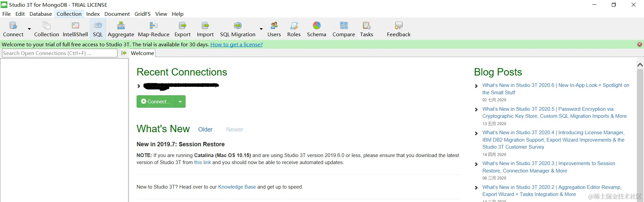
Task: Follow the 'How to get a license?' link
Action: [x=237, y=44]
